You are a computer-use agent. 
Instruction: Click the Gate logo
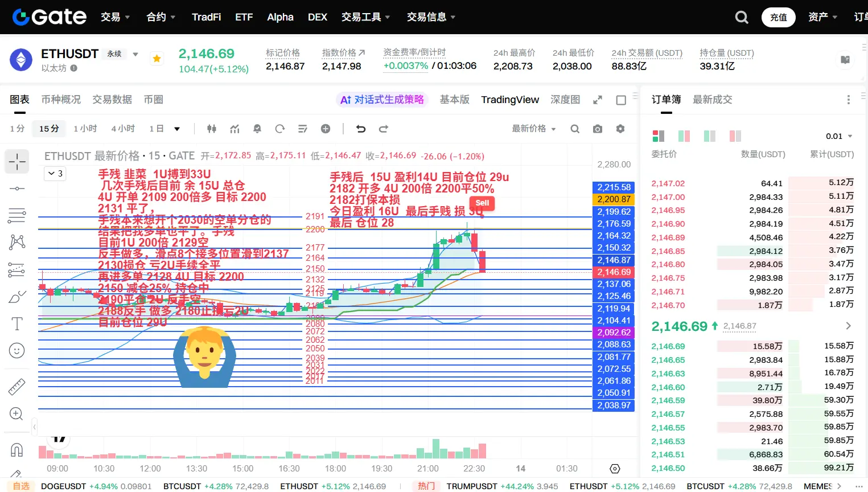pos(50,17)
